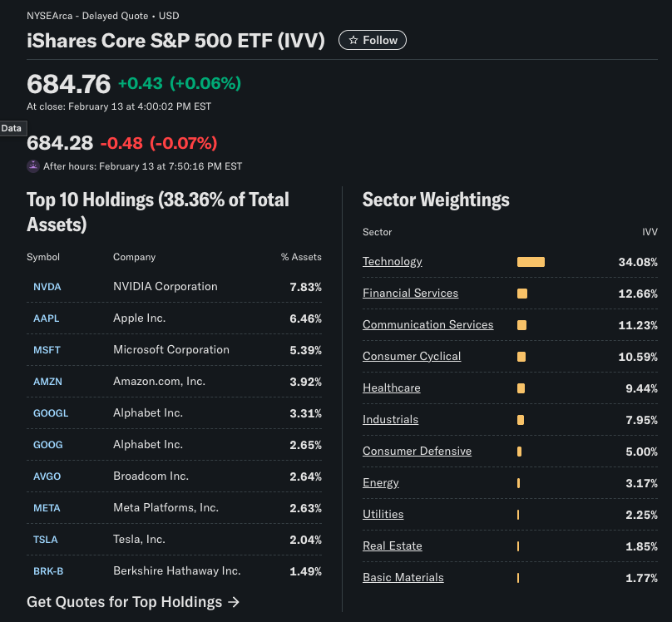Open the Get Quotes for Top Holdings link
This screenshot has height=622, width=672.
(133, 601)
